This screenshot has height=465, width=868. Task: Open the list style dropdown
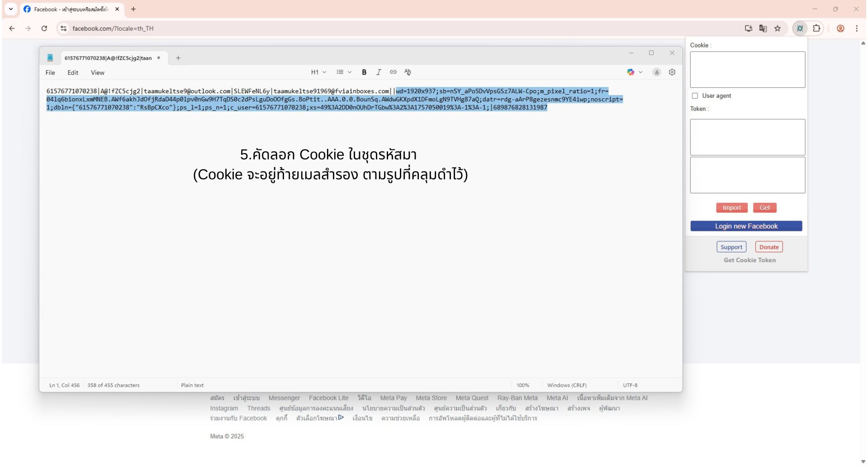[344, 72]
